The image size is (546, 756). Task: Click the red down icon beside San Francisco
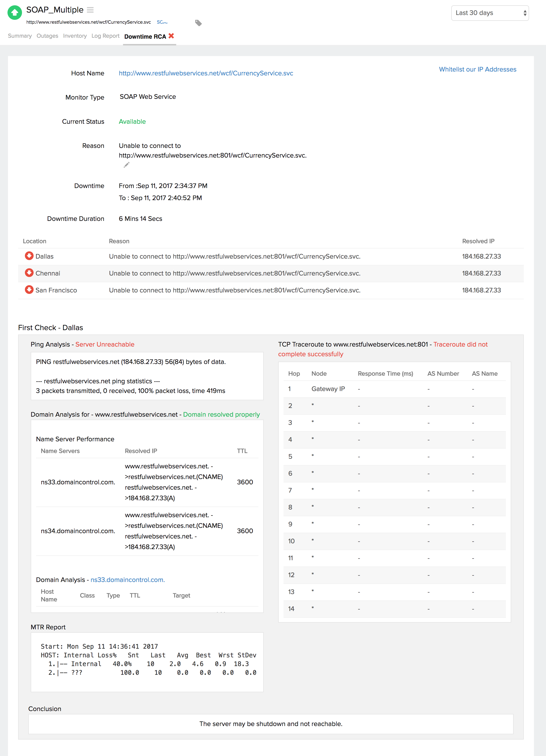pyautogui.click(x=29, y=290)
